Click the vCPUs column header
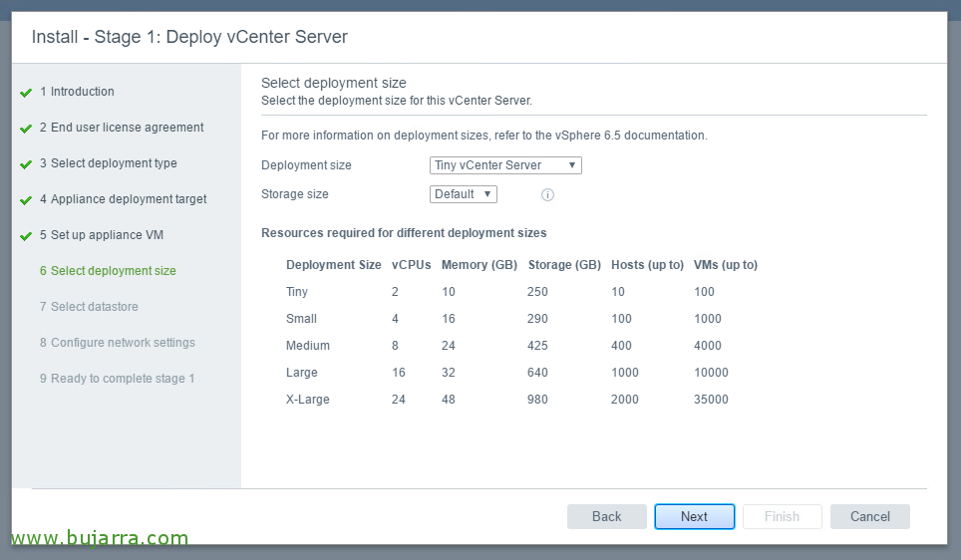This screenshot has height=560, width=961. pyautogui.click(x=412, y=265)
